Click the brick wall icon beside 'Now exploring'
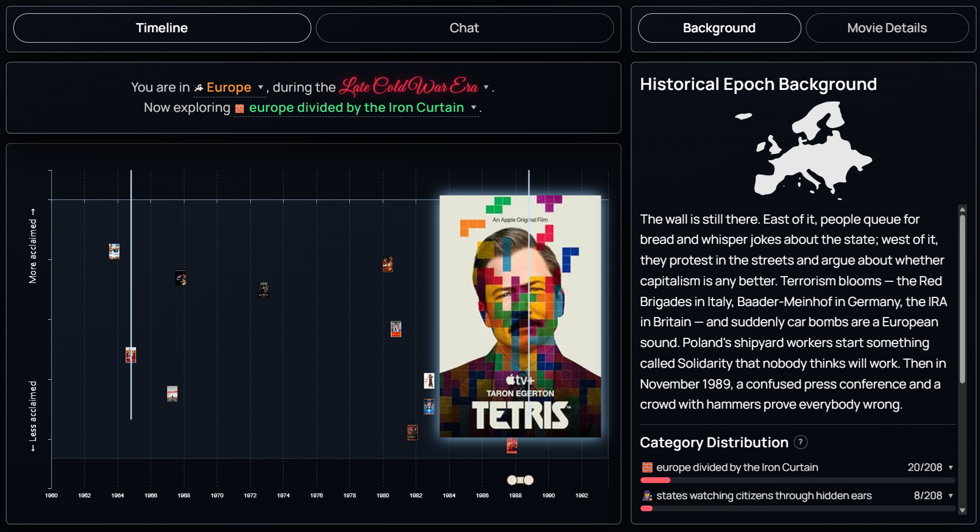This screenshot has height=532, width=980. 240,108
